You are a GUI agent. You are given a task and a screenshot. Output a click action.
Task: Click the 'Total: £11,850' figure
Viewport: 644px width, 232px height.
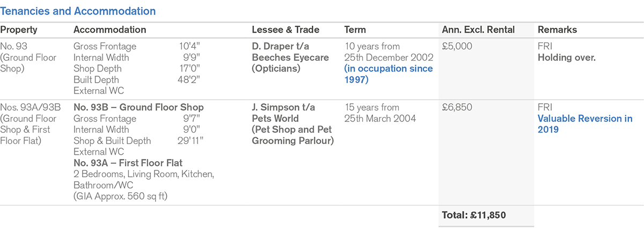point(474,215)
